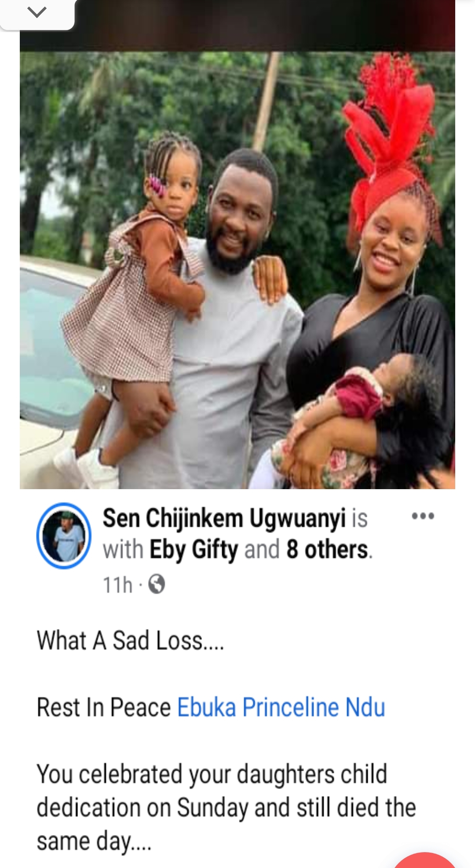Tap the 11h post timestamp
Screen dimensions: 475x868
(x=117, y=585)
